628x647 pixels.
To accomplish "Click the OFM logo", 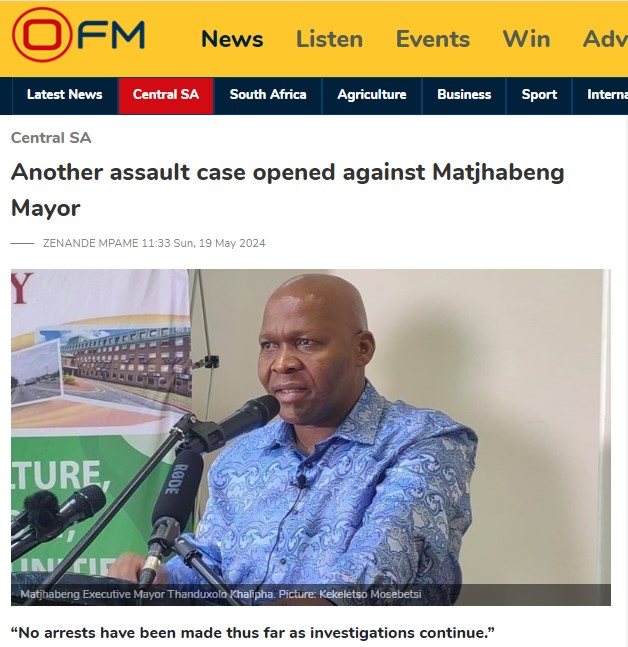I will [78, 35].
